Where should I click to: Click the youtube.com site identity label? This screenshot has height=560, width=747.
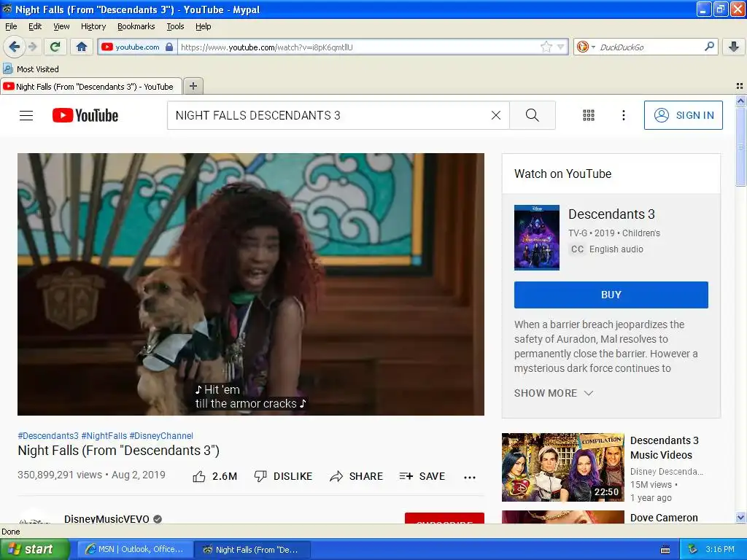(138, 47)
